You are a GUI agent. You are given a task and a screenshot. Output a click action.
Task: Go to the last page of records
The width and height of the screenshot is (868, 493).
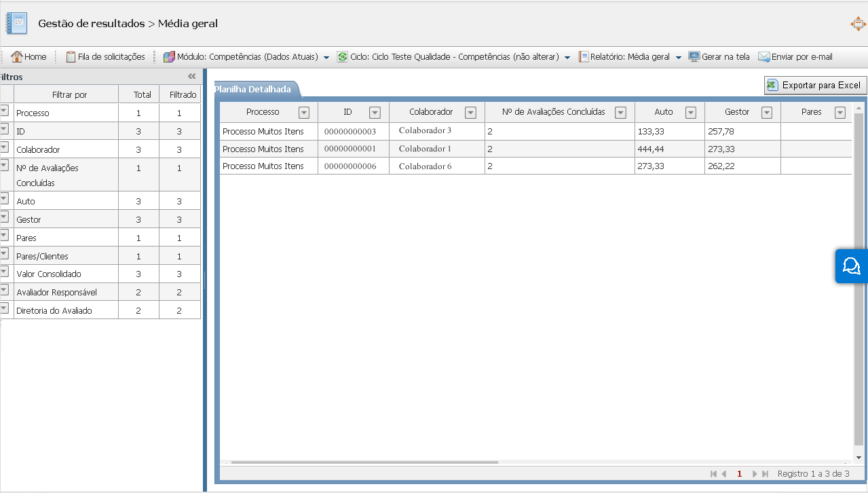pyautogui.click(x=766, y=474)
